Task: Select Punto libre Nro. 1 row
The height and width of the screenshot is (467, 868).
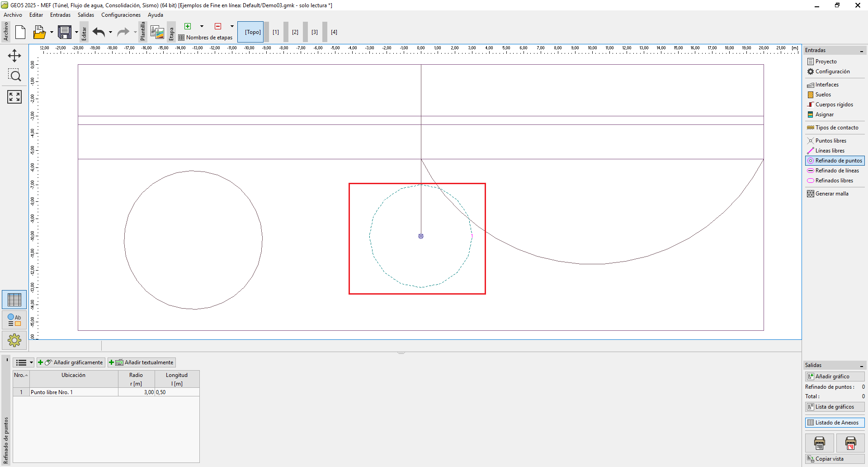Action: pos(73,392)
